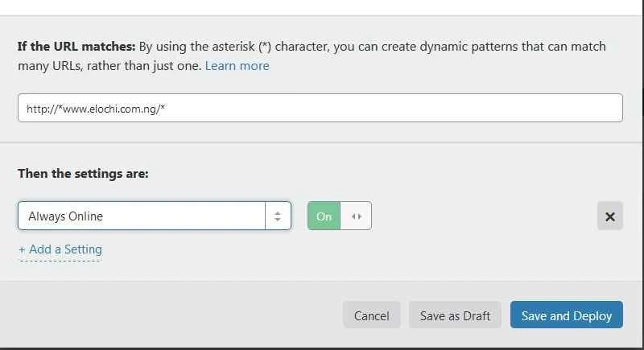Click the "Always Online" text in the selector

(66, 216)
